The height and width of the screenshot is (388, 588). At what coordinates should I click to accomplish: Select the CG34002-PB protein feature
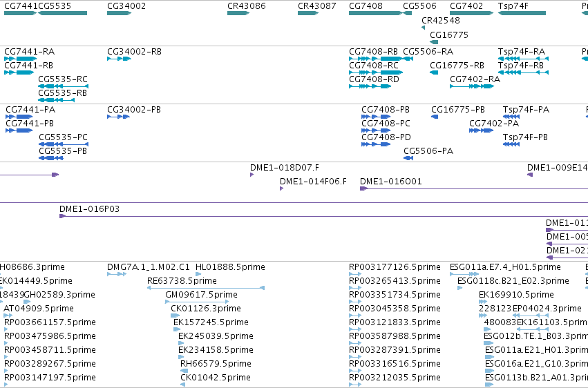tap(119, 117)
